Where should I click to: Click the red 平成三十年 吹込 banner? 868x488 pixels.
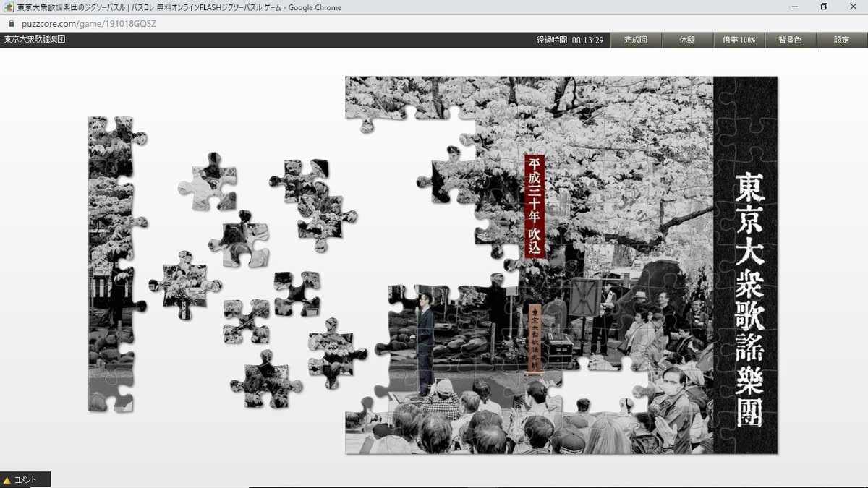535,205
